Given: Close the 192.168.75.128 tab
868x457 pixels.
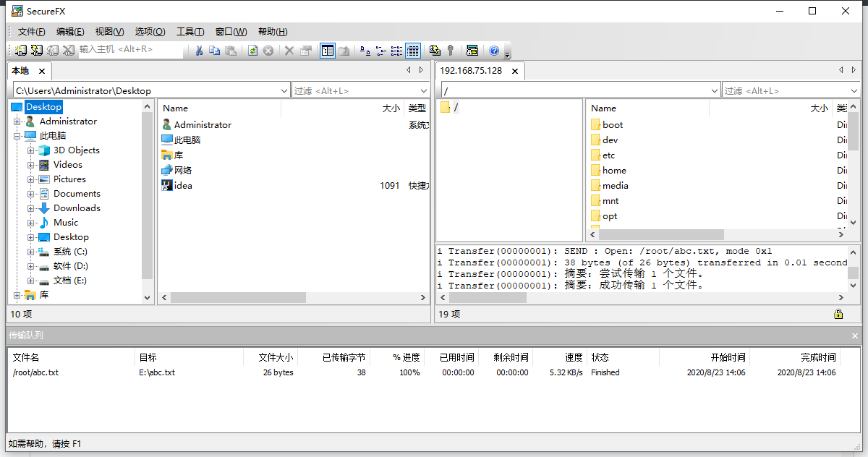Looking at the screenshot, I should 515,71.
